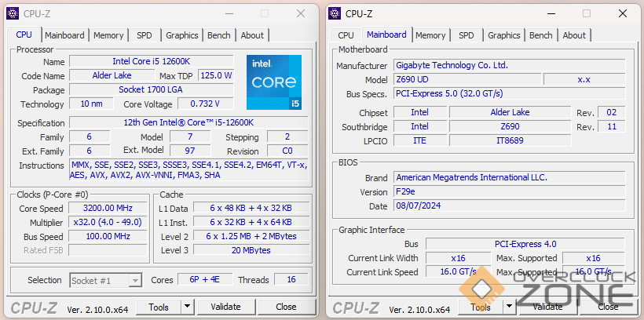Viewport: 644px width, 320px height.
Task: Click the CPU-Z app icon in right window title bar
Action: click(335, 13)
